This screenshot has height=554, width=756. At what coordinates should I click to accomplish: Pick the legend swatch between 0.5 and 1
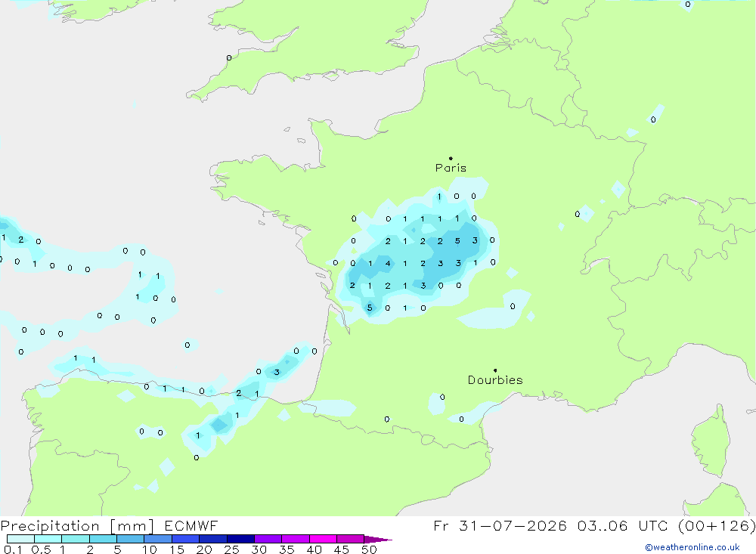point(48,539)
